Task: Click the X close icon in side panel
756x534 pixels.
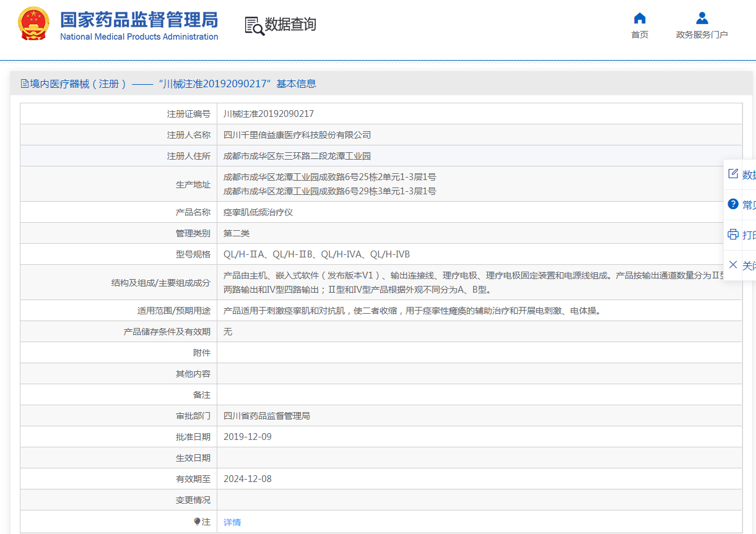Action: [x=733, y=265]
